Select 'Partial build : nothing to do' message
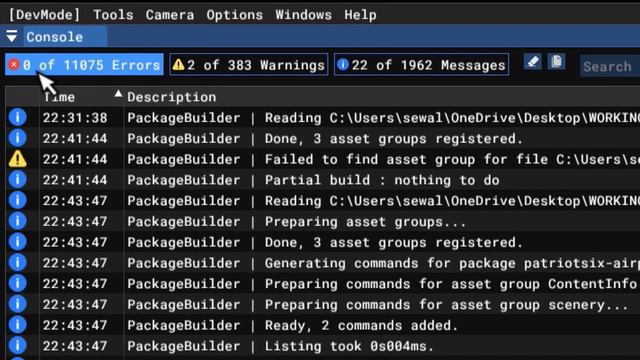 pos(382,180)
